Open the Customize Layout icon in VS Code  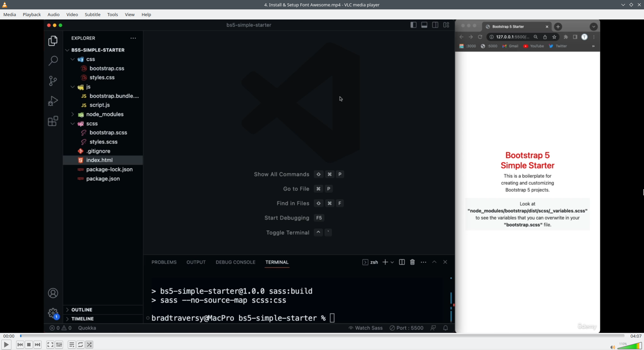[446, 25]
